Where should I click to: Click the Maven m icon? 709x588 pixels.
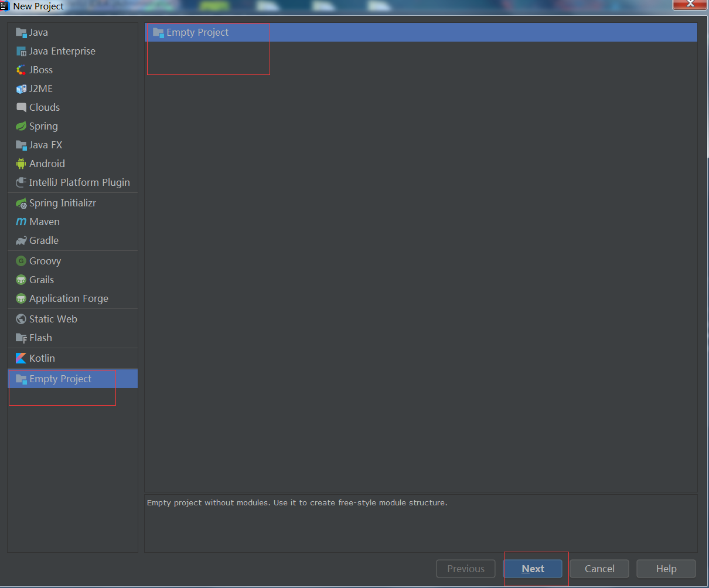pyautogui.click(x=21, y=222)
